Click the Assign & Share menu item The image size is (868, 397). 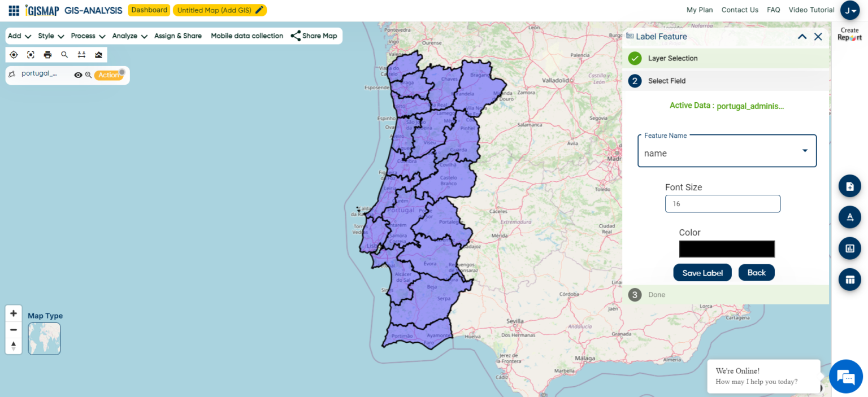coord(178,36)
